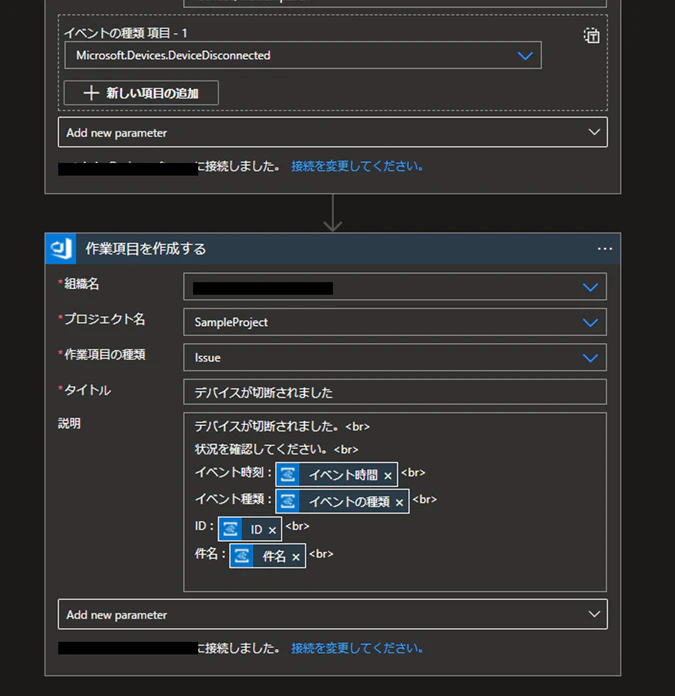675x696 pixels.
Task: Click the Azure DevOps icon on 作業項目を作成する
Action: [61, 249]
